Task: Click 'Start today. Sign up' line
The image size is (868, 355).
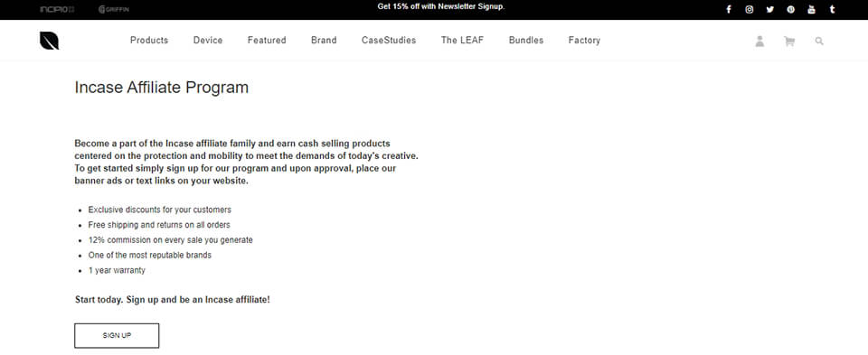Action: [x=172, y=300]
